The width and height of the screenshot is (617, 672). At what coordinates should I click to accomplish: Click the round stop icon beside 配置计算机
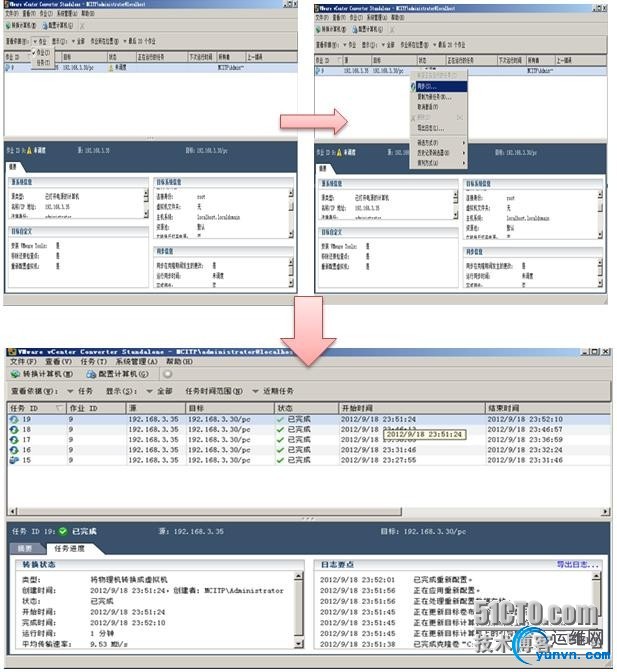168,374
